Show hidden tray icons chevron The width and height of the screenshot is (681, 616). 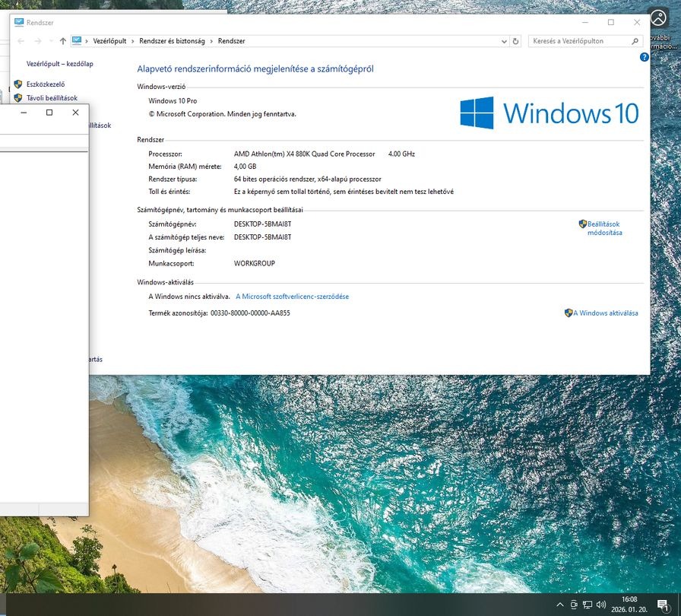coord(560,605)
